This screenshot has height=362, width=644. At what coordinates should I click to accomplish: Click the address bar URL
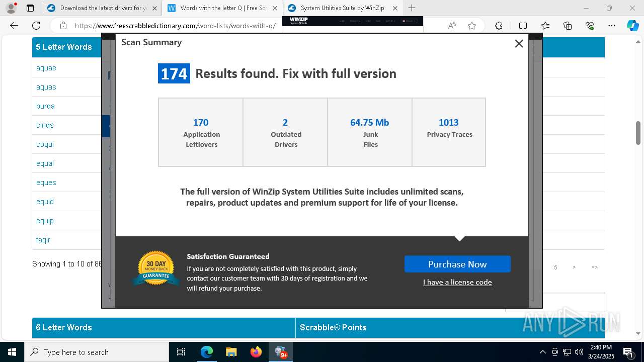pyautogui.click(x=175, y=26)
